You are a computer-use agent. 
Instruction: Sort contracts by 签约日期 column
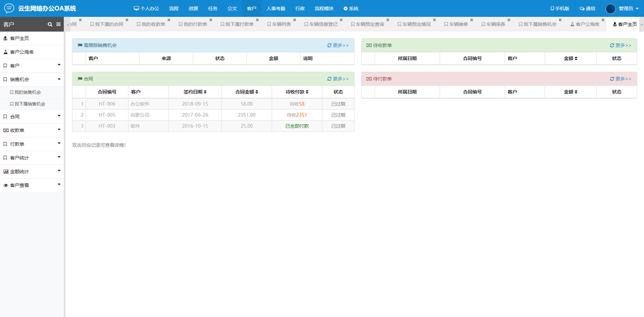(195, 92)
